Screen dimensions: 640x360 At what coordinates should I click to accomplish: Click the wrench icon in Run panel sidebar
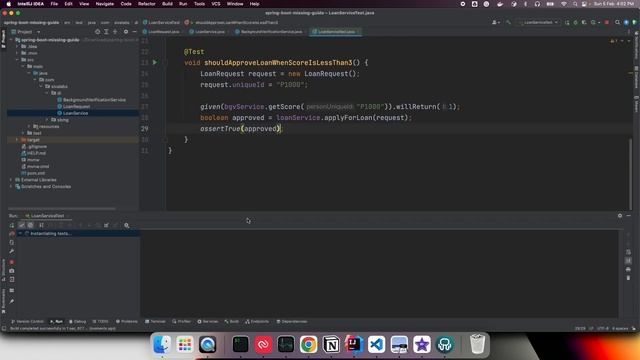click(12, 251)
